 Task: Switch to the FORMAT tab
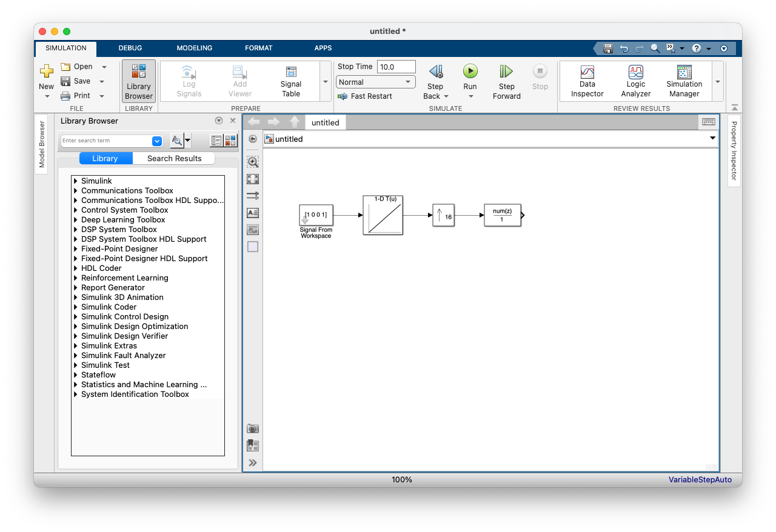pos(259,48)
